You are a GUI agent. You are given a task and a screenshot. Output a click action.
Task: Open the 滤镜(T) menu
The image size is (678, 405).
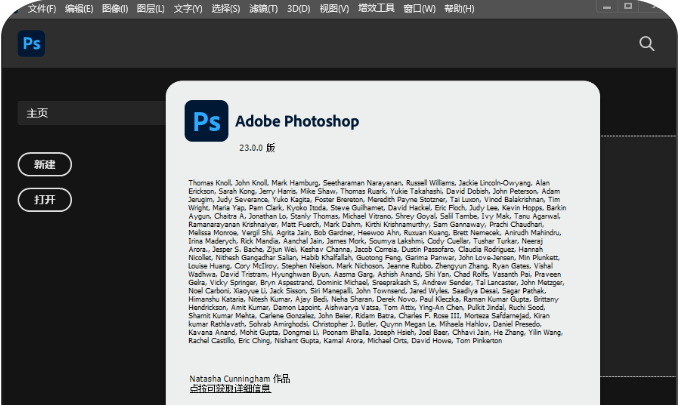pyautogui.click(x=261, y=9)
